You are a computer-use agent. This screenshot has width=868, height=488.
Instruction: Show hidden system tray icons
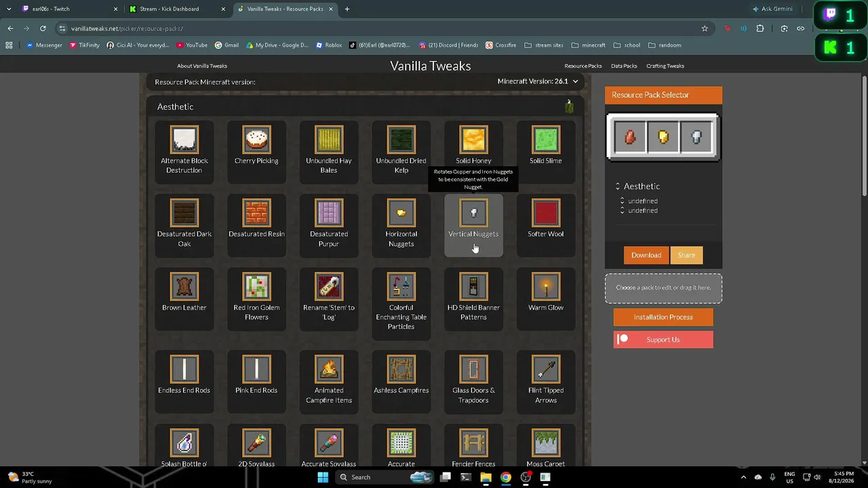click(x=743, y=477)
